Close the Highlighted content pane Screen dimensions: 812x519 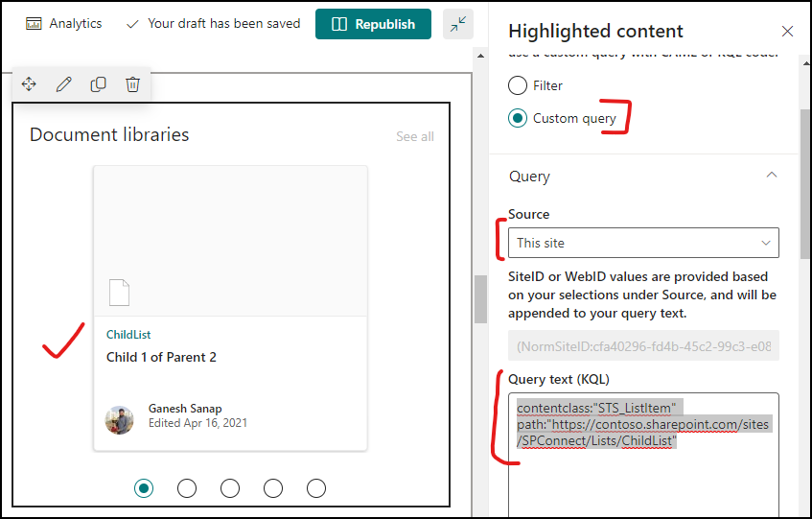pyautogui.click(x=787, y=32)
